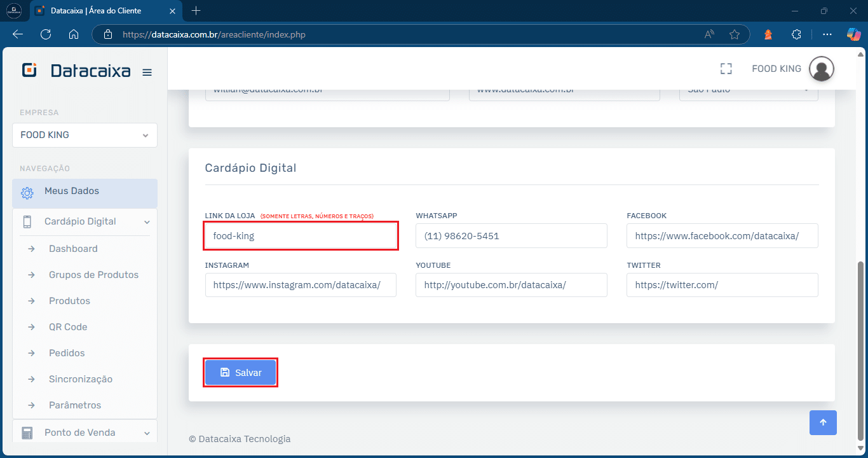Add page to favorites star icon

click(x=735, y=34)
